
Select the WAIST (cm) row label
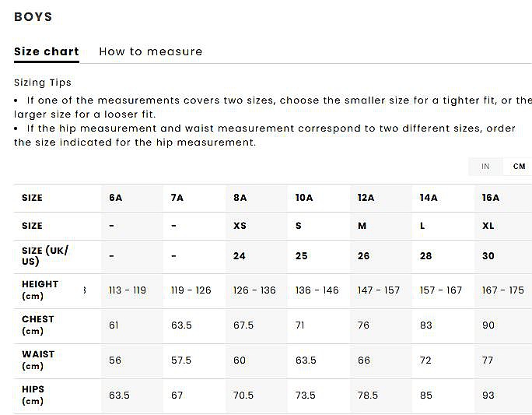coord(38,360)
